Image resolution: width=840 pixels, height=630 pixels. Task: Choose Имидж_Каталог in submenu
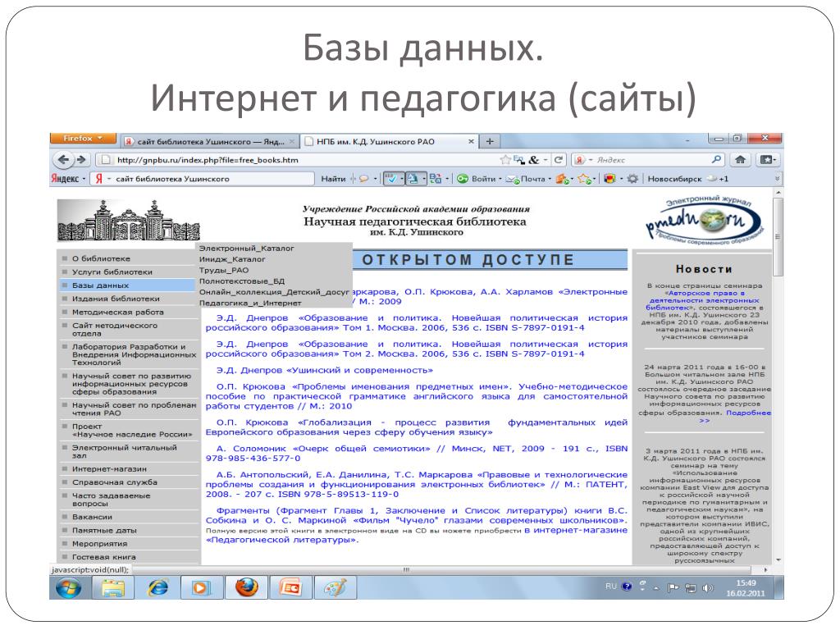point(232,259)
